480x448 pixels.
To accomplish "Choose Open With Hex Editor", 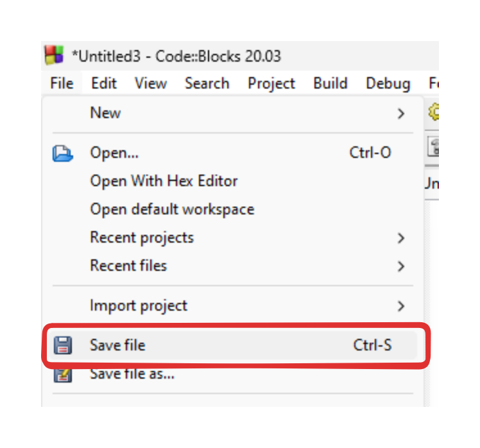I will pyautogui.click(x=164, y=181).
